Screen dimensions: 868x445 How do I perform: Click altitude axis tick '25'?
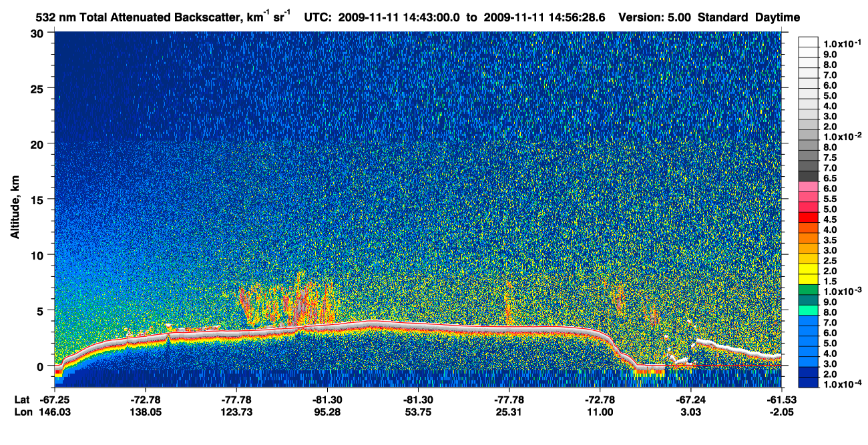click(37, 88)
